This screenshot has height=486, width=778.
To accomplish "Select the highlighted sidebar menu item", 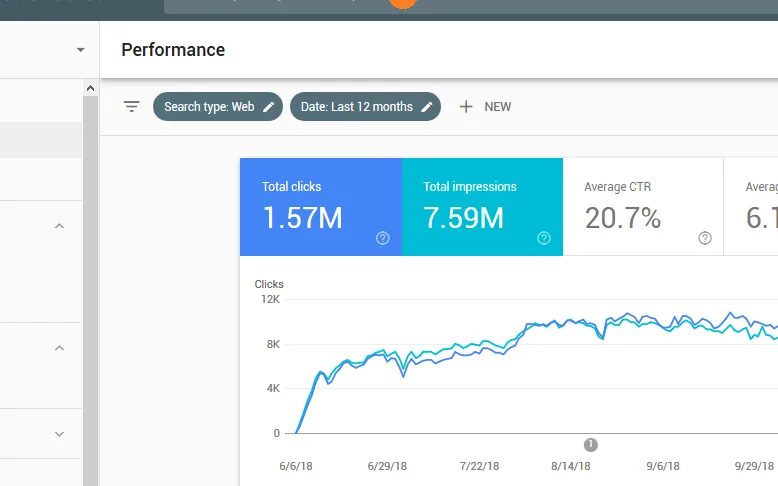I will pos(41,140).
